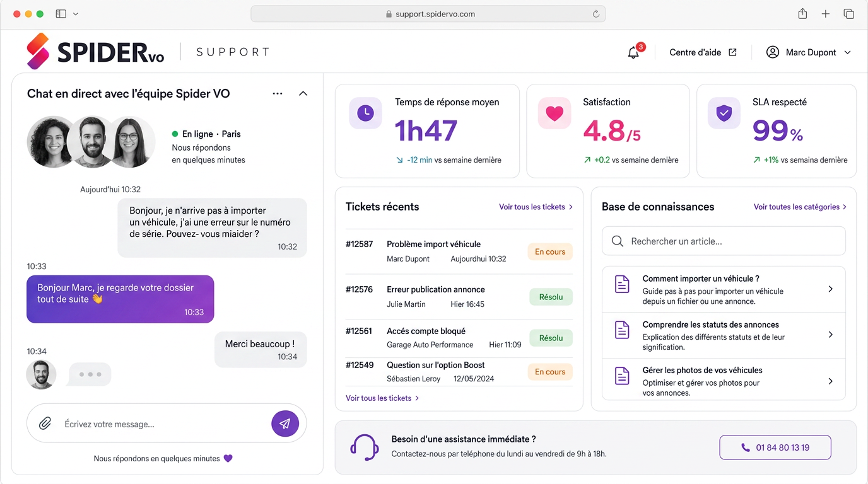Open the Comment importer un véhicule article chevron
This screenshot has height=484, width=868.
pos(830,289)
